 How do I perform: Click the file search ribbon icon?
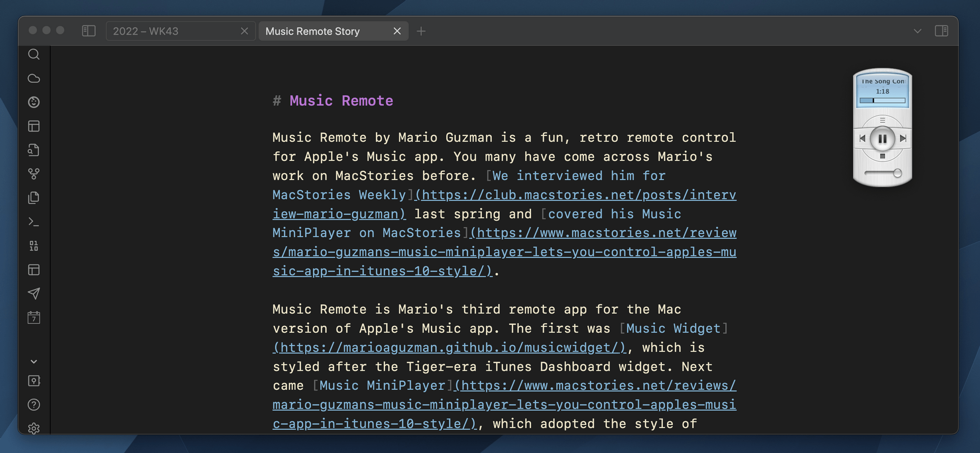point(33,150)
